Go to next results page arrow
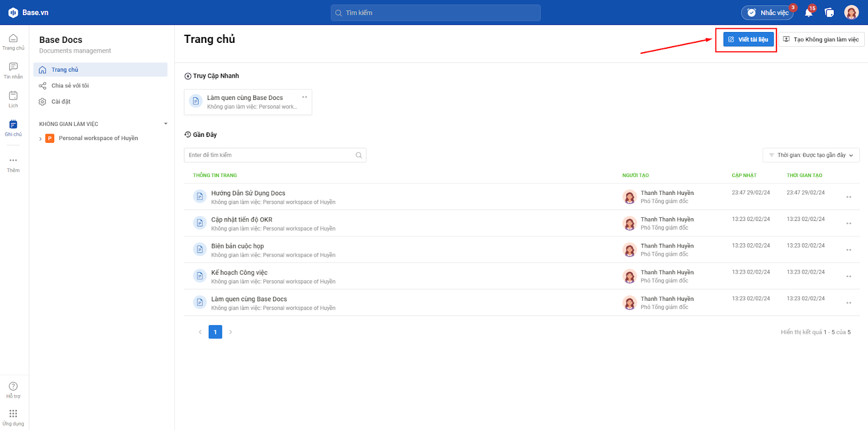Image resolution: width=868 pixels, height=430 pixels. point(231,332)
